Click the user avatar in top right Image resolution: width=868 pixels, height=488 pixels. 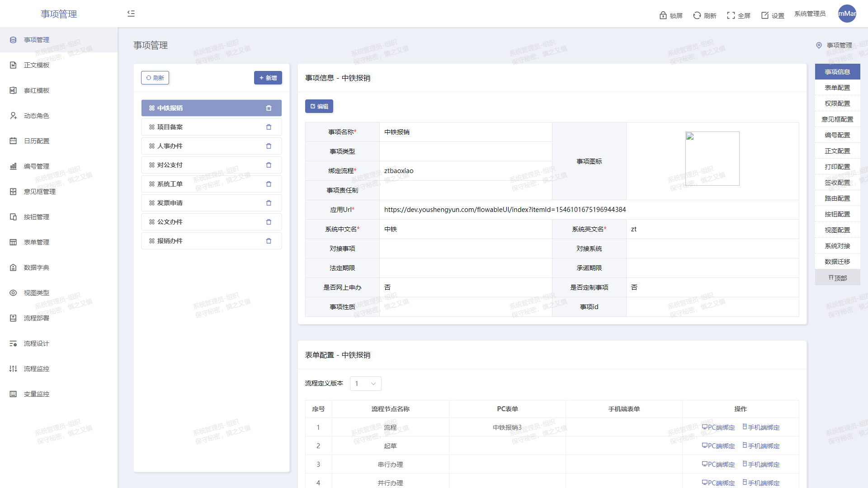coord(847,14)
